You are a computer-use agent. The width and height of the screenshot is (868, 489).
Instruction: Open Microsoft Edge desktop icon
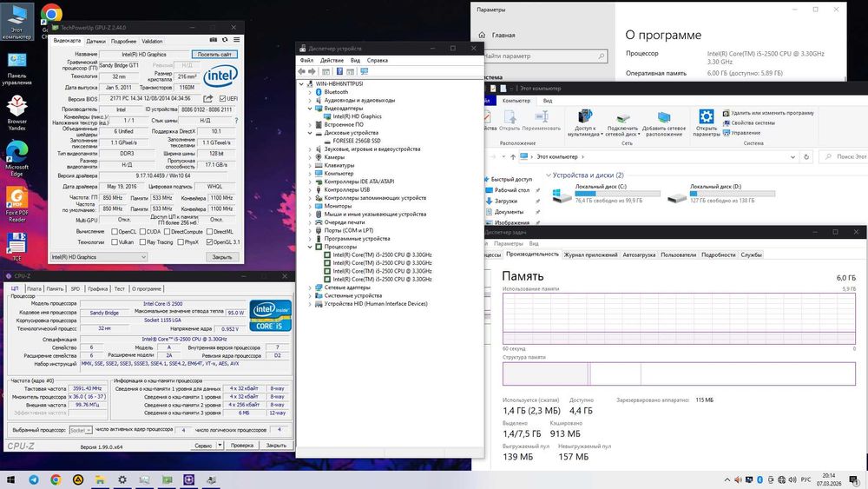click(16, 158)
